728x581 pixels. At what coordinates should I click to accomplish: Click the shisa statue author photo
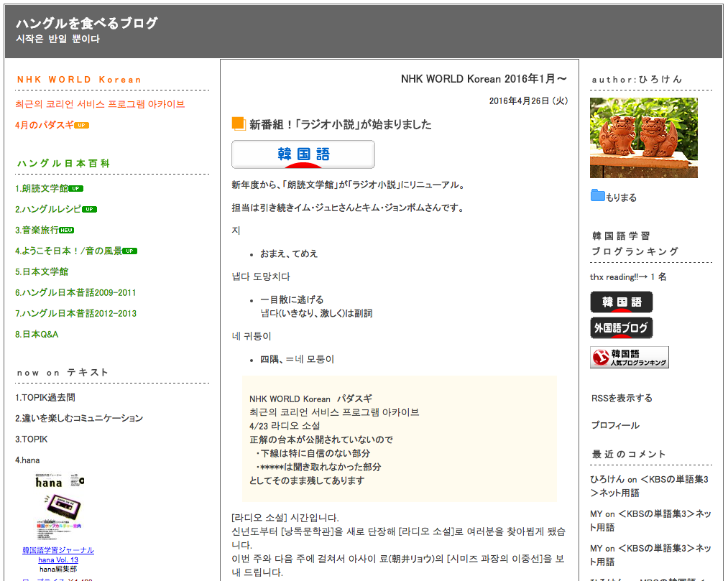(643, 138)
